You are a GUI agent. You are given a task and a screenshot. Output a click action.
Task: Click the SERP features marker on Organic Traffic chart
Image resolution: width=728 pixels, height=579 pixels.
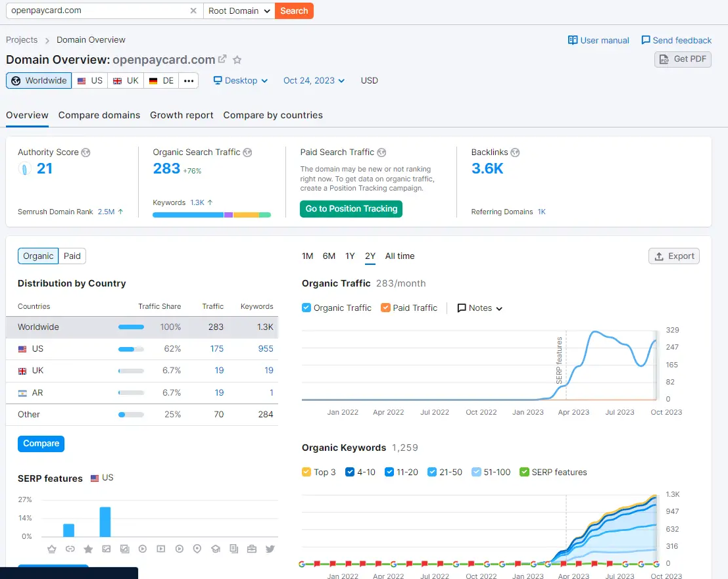560,360
